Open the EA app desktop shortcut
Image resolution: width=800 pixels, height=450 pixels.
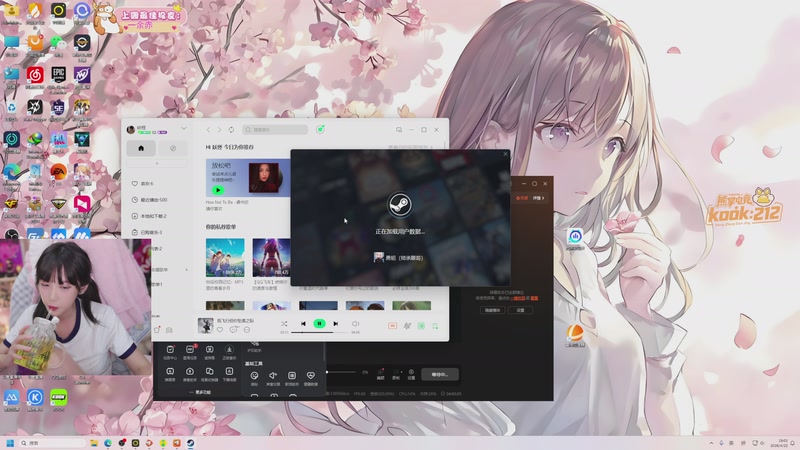58,172
